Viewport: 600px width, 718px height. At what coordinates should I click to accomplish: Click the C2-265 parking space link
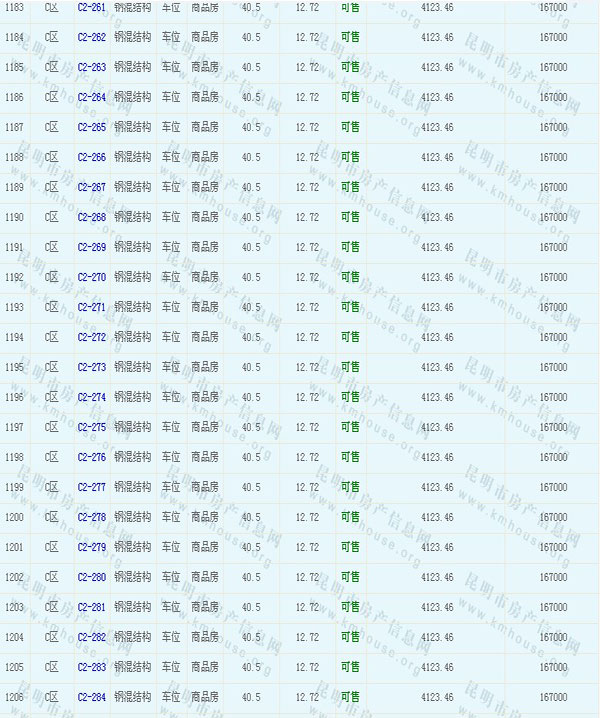pyautogui.click(x=91, y=128)
